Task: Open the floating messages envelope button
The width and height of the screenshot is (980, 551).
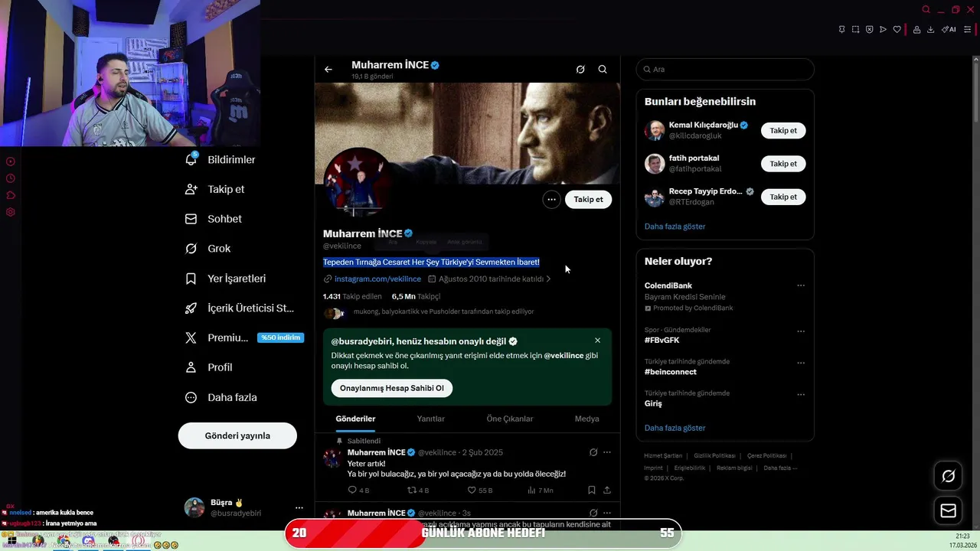Action: coord(949,510)
